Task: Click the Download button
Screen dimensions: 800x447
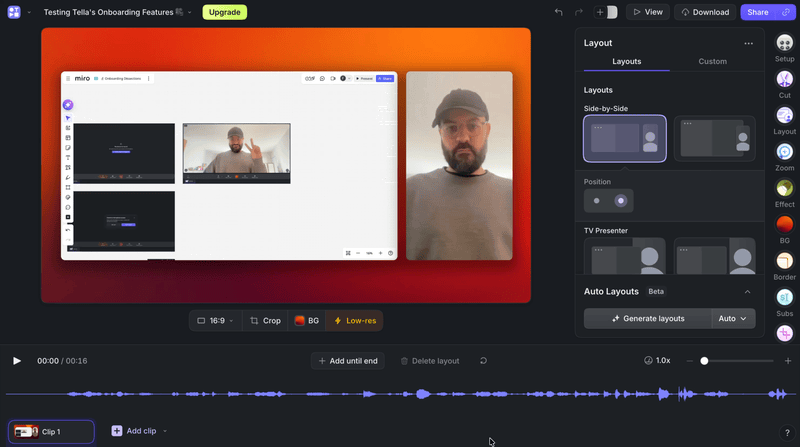Action: tap(705, 12)
